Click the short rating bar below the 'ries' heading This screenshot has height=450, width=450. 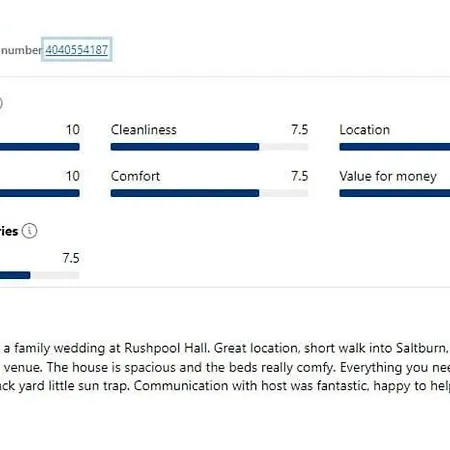click(x=40, y=275)
